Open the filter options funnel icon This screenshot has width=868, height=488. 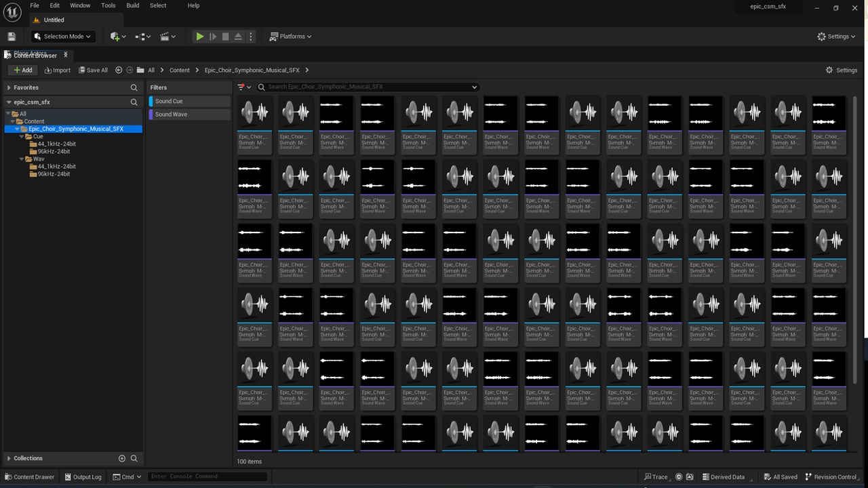[244, 87]
